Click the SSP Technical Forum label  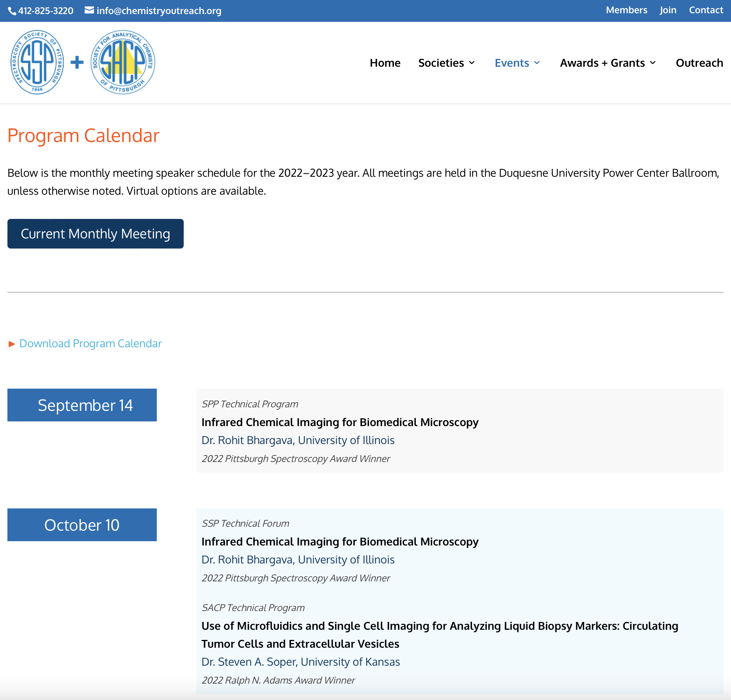pos(245,524)
